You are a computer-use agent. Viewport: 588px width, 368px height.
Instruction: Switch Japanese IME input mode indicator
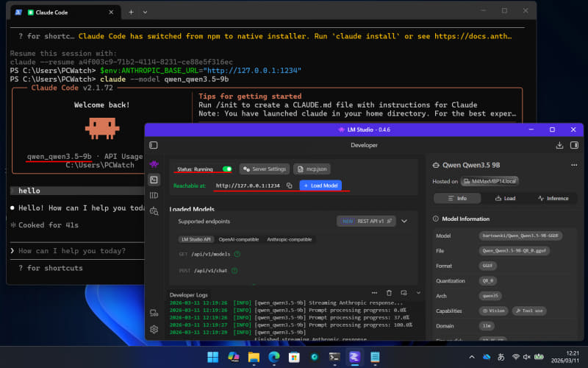coord(501,357)
